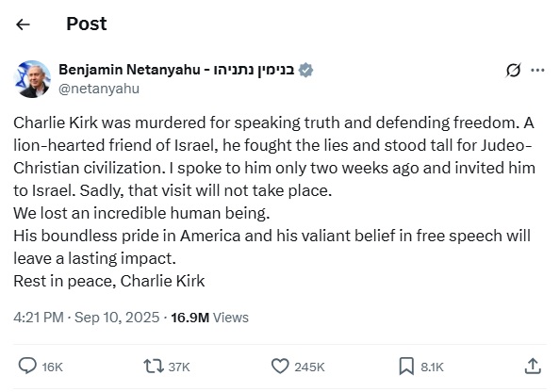Screen dimensions: 560x392
Task: Click the reply speech bubble icon
Action: click(27, 366)
